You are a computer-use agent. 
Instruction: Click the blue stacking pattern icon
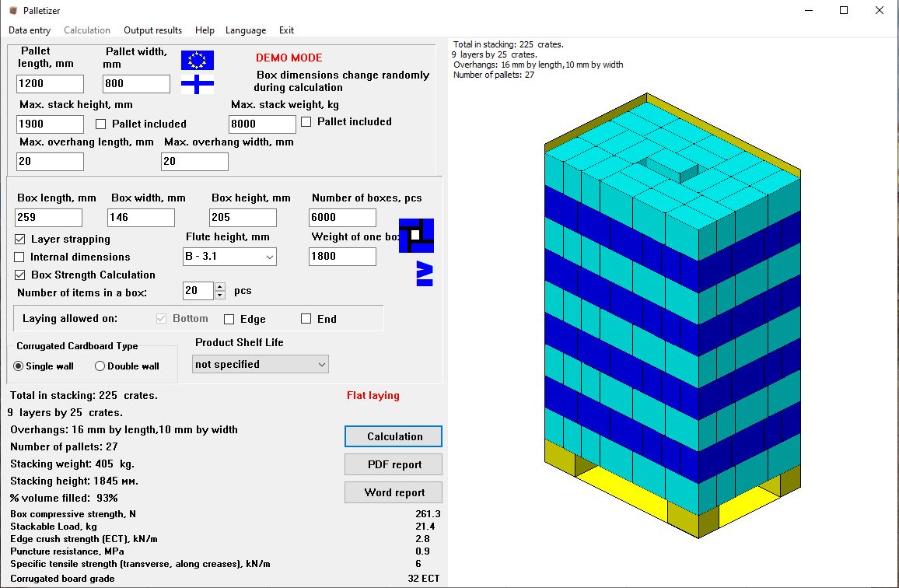pyautogui.click(x=416, y=235)
